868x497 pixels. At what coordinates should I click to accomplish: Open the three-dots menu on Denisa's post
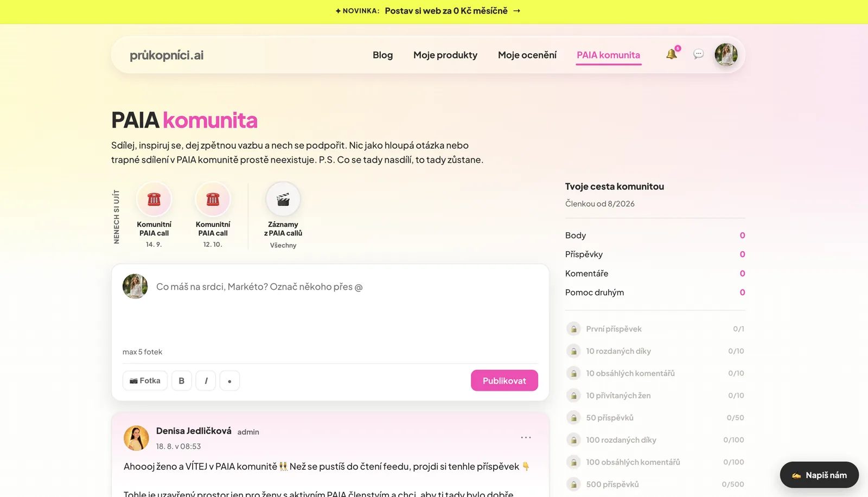(526, 437)
